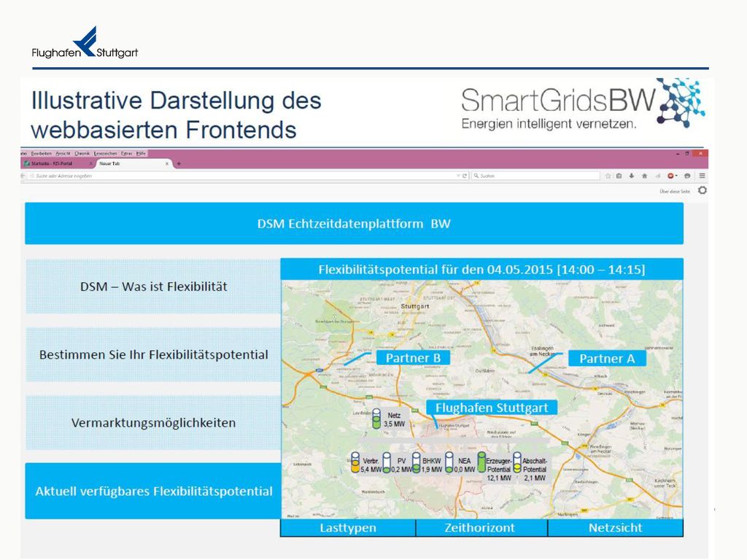
Task: Open DSM – Was ist Flexibilität
Action: (x=153, y=287)
